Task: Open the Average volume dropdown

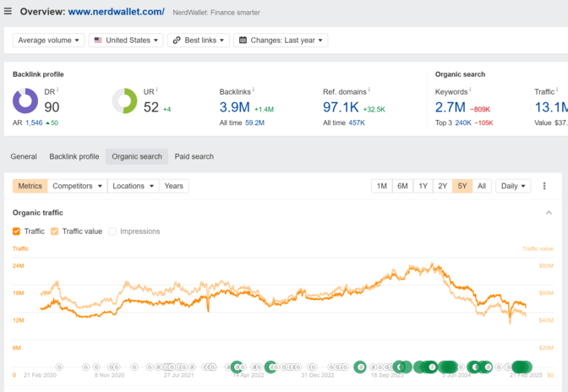Action: 50,40
